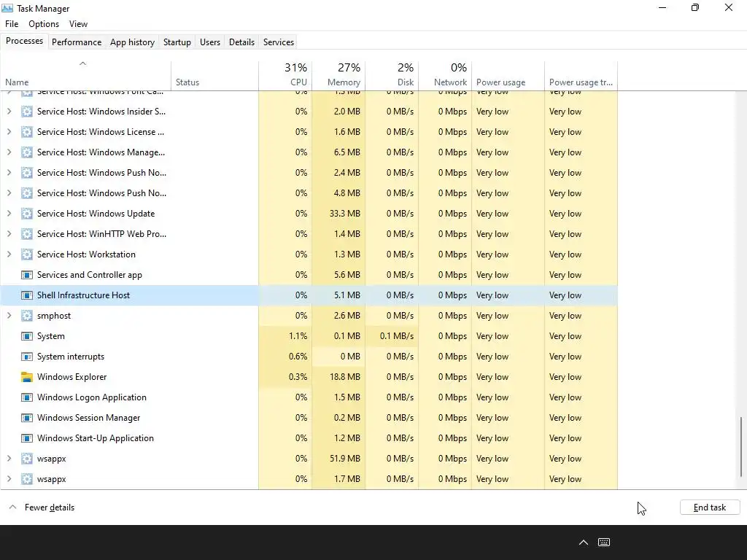Click the System interrupts icon
Screen dimensions: 747x560
(x=27, y=357)
